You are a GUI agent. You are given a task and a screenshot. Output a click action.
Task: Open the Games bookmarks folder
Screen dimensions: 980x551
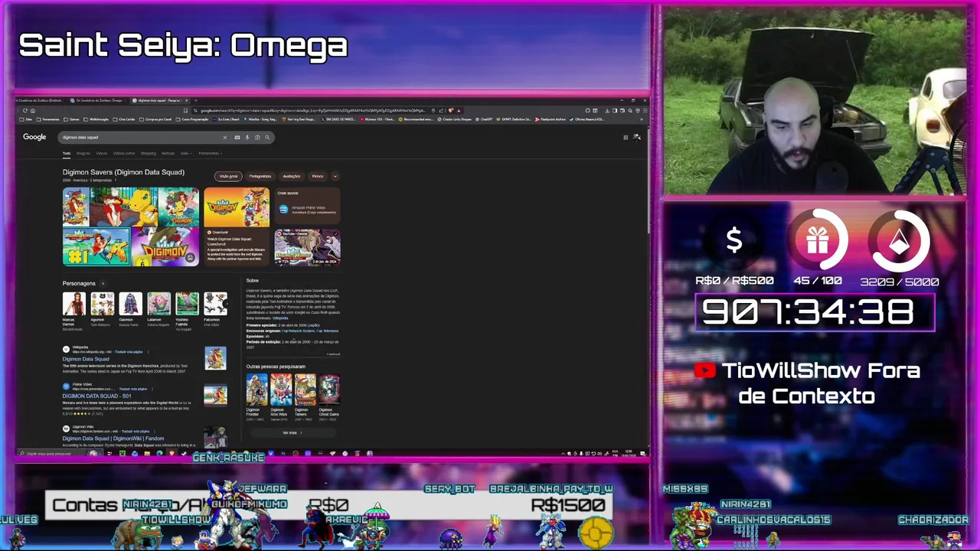coord(71,119)
